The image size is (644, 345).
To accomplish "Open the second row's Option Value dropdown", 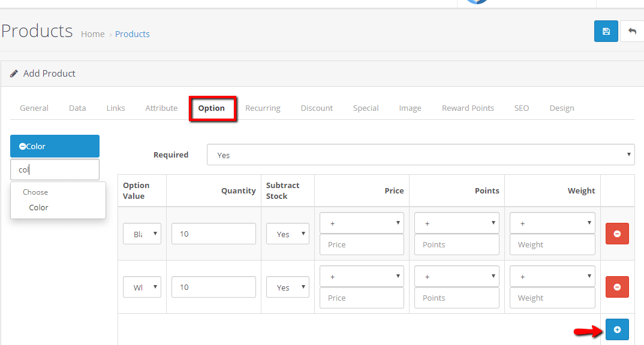I will click(142, 287).
